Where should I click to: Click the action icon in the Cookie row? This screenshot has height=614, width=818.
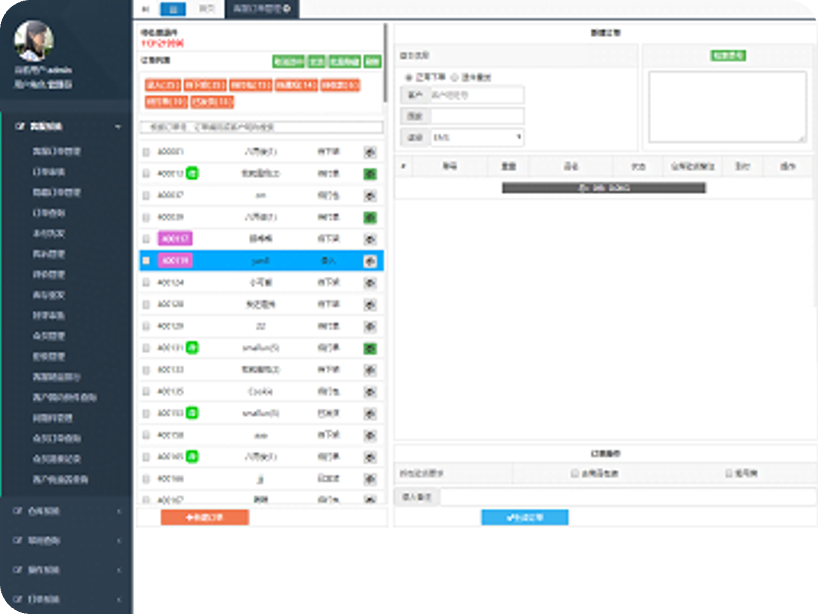[x=370, y=392]
